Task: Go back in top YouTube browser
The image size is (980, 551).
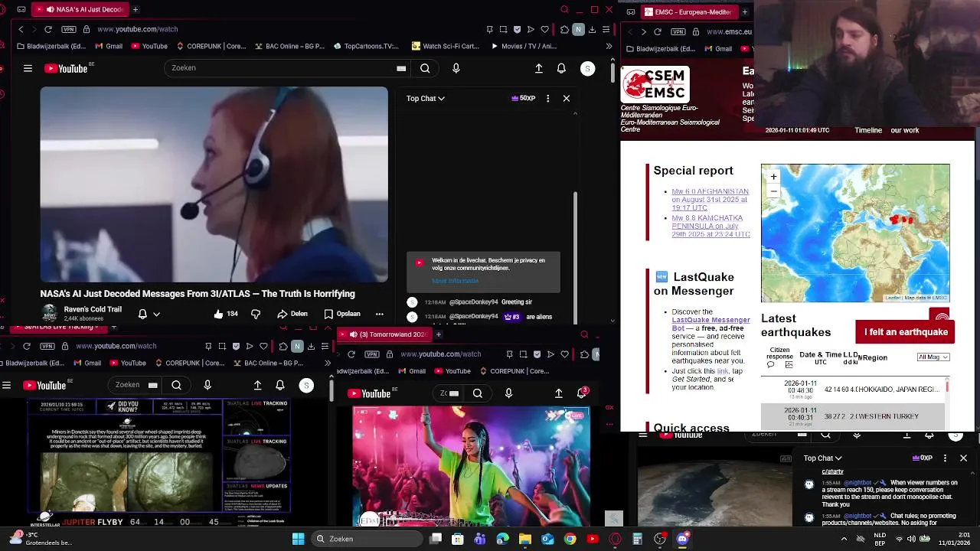Action: tap(21, 29)
